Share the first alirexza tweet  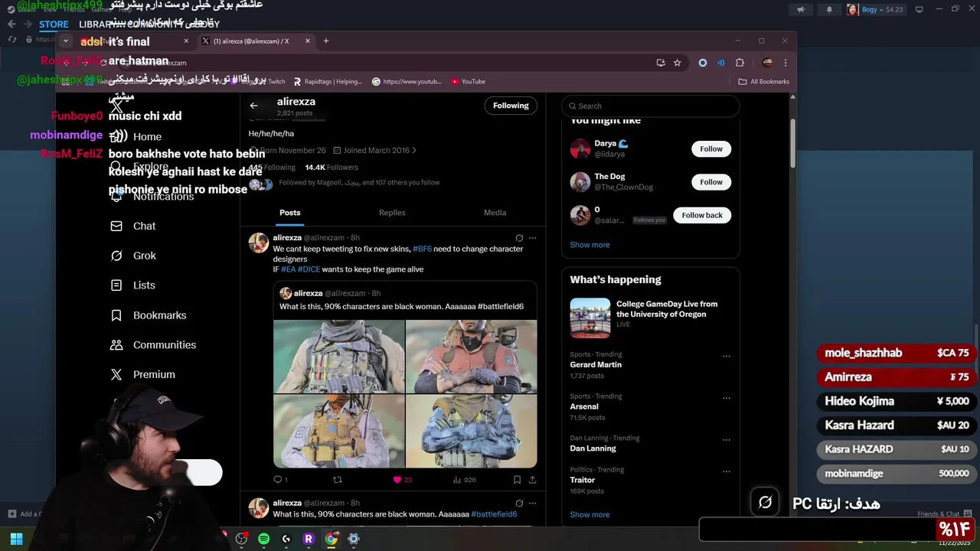click(x=532, y=480)
